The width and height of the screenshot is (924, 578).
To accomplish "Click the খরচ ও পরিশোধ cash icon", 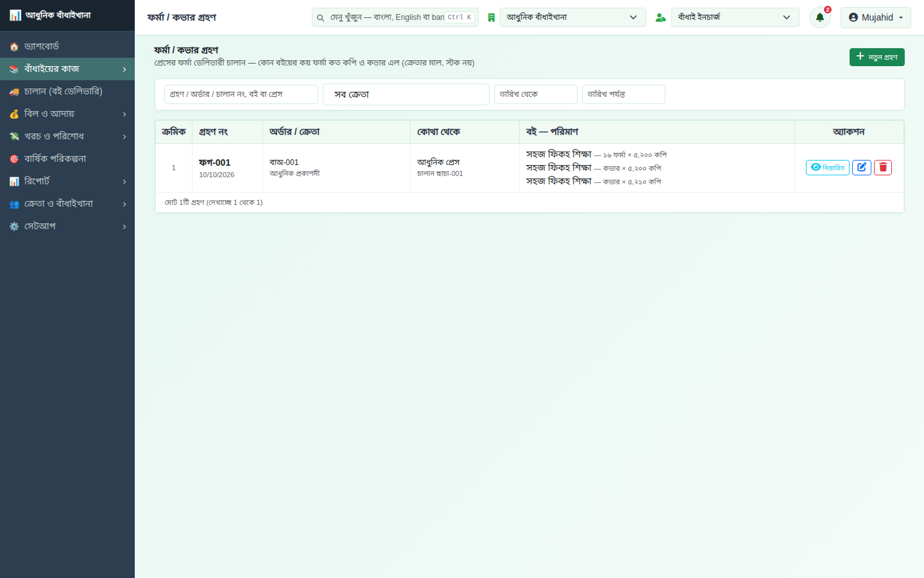I will (x=14, y=137).
